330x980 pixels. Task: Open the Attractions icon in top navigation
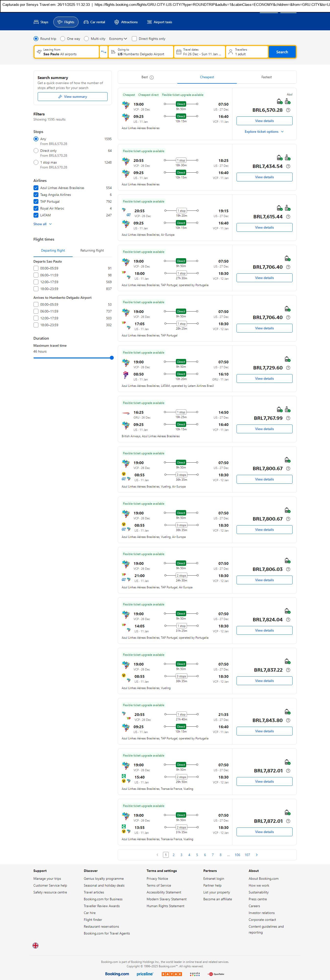pyautogui.click(x=116, y=22)
